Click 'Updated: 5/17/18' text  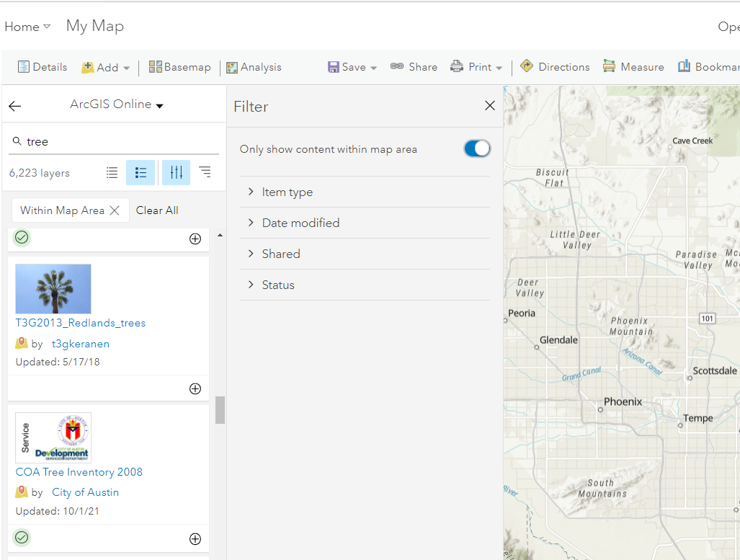(58, 362)
